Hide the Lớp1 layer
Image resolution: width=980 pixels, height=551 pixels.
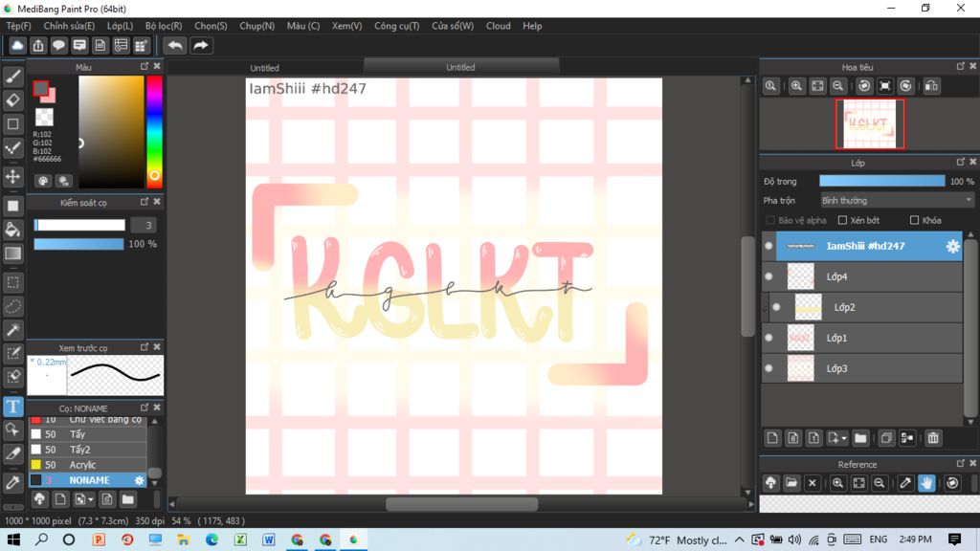[768, 338]
